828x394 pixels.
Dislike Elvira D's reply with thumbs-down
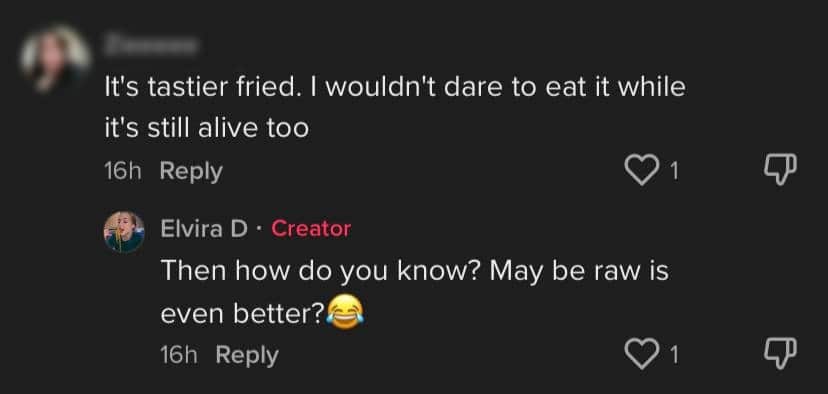click(780, 354)
